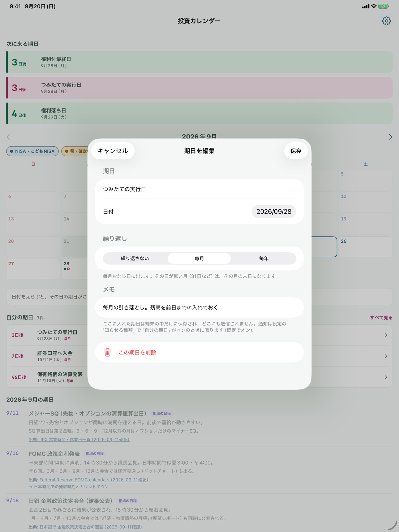399x532 pixels.
Task: Select day 20 in the calendar
Action: point(33,247)
